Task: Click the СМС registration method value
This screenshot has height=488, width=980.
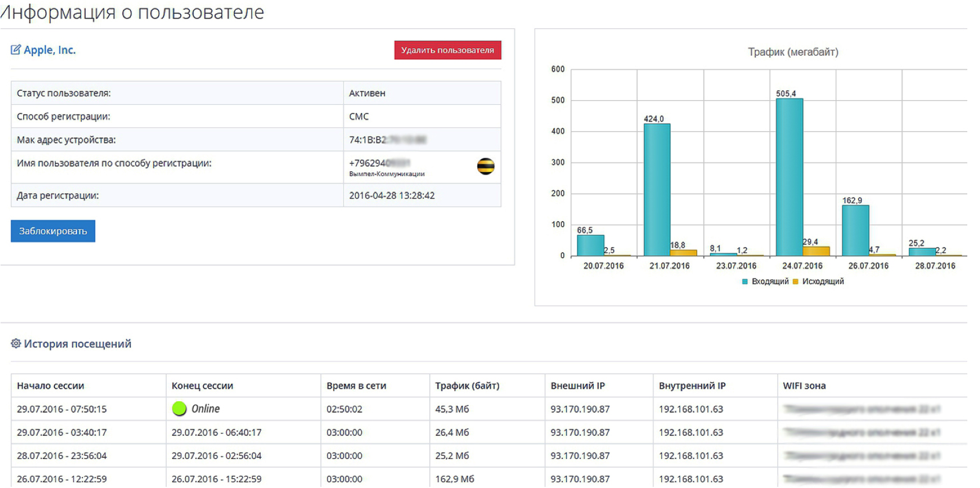Action: point(359,116)
